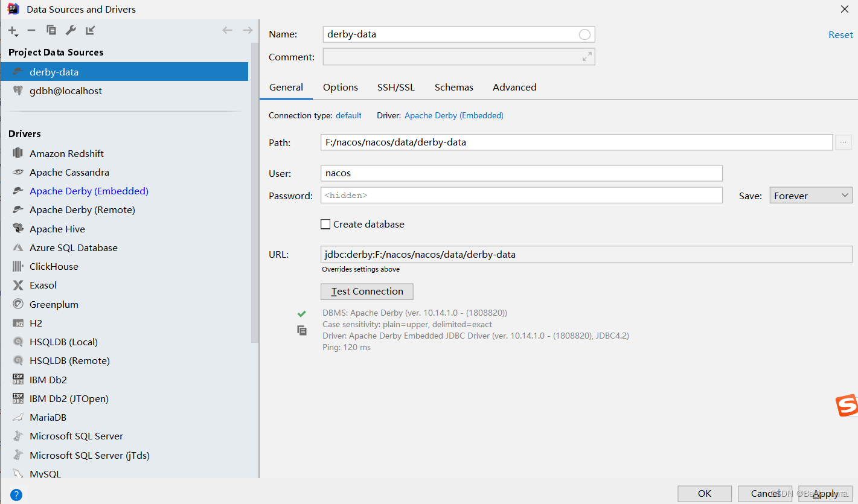Select the derby-data data source
Viewport: 858px width, 504px height.
124,72
